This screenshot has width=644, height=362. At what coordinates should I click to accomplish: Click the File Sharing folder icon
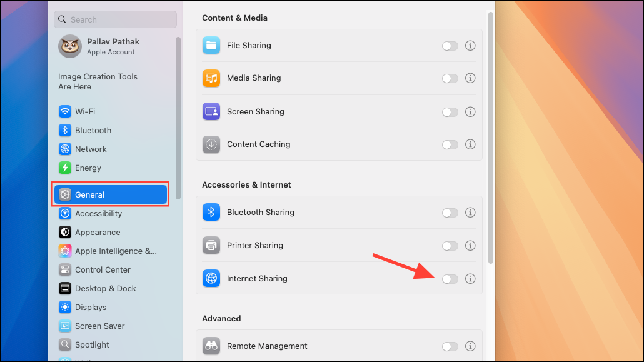coord(211,45)
